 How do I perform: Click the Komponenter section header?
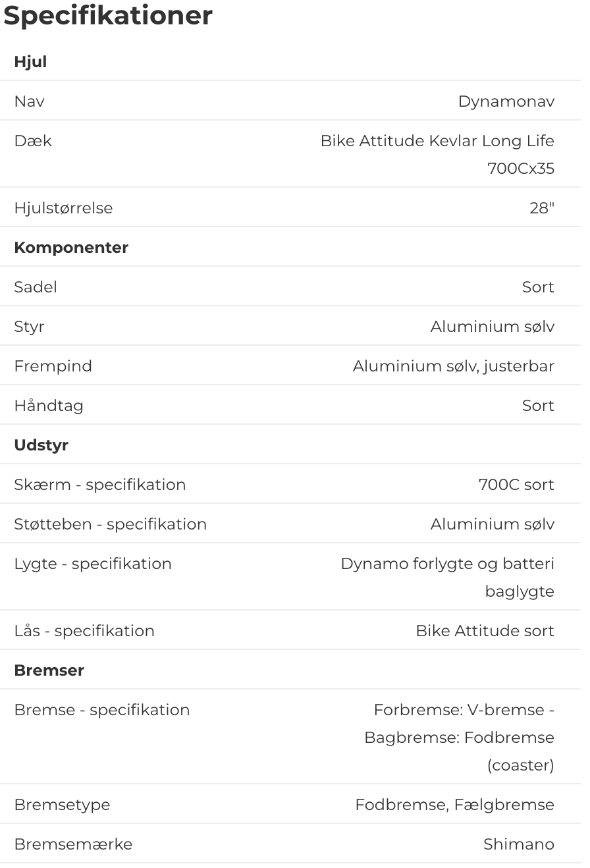click(71, 248)
